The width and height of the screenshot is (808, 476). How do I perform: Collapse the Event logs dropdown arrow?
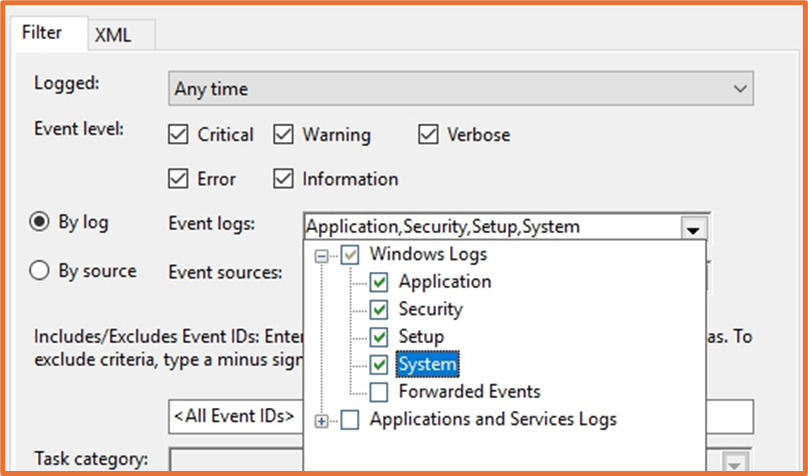pos(694,230)
